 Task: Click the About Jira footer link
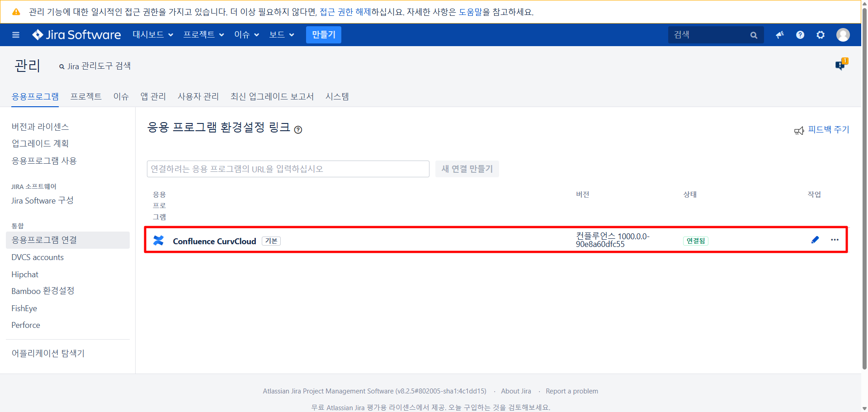tap(516, 391)
